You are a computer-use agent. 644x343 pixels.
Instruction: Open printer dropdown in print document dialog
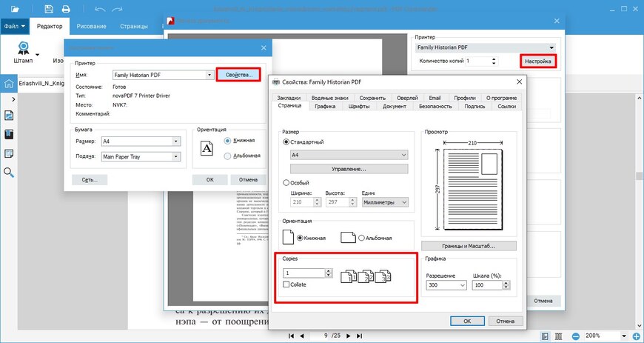click(551, 47)
